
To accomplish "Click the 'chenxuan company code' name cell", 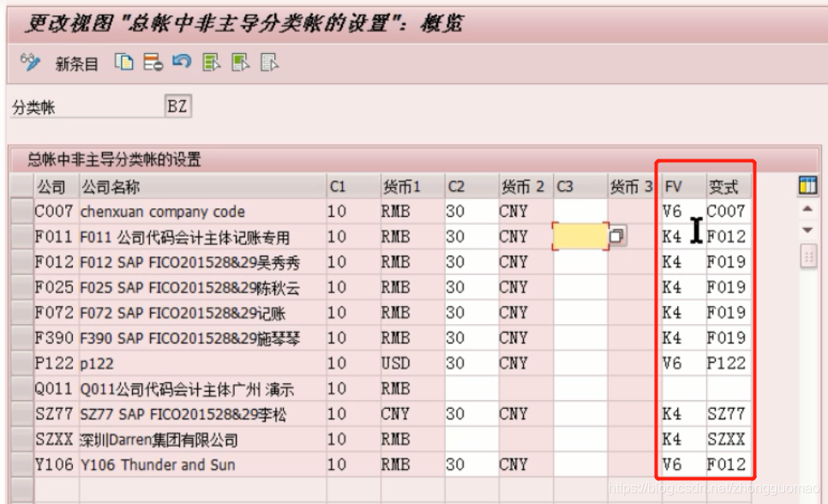I will 203,212.
